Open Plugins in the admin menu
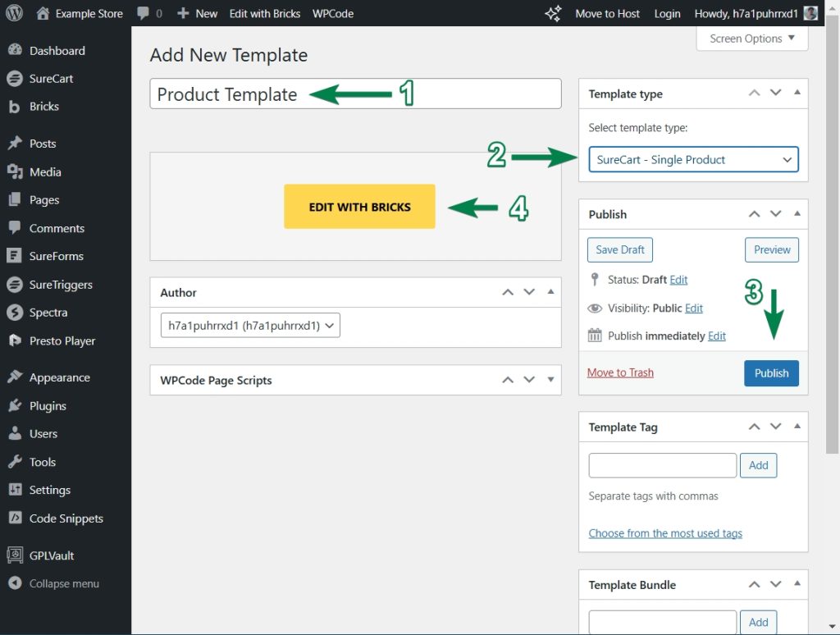 pyautogui.click(x=47, y=406)
